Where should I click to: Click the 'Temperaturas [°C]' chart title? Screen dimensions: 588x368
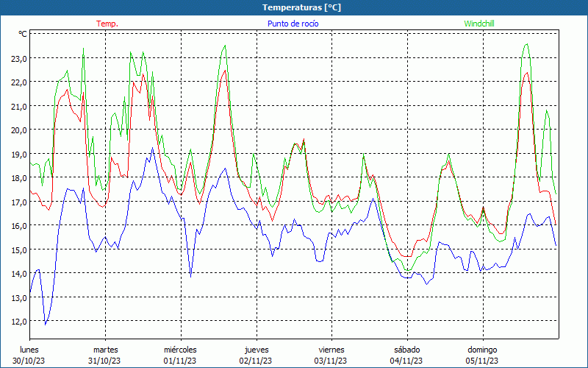301,7
